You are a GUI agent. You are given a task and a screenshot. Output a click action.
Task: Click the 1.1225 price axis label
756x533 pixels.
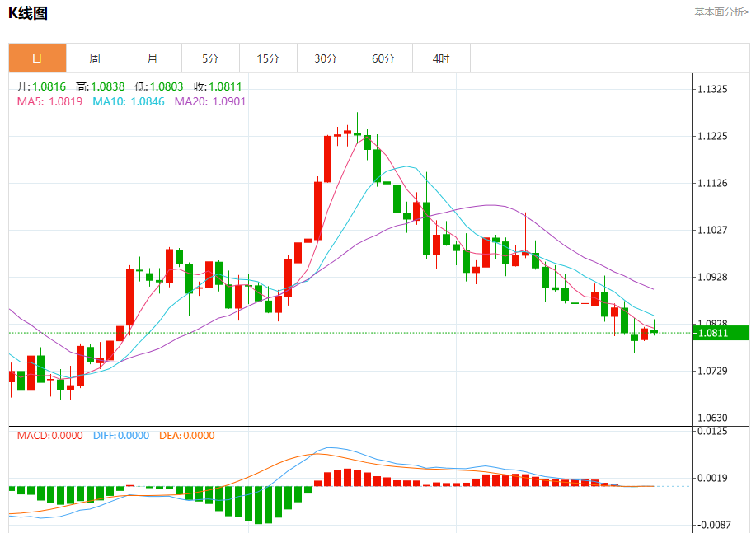pyautogui.click(x=712, y=137)
